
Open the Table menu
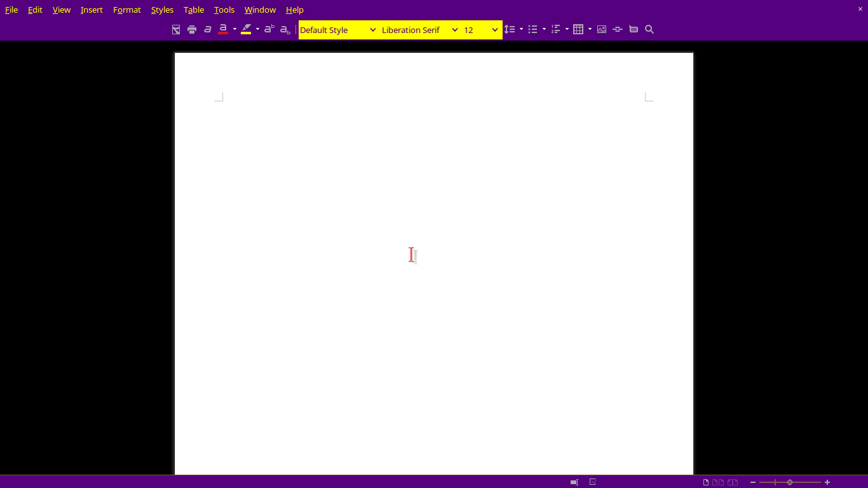194,10
